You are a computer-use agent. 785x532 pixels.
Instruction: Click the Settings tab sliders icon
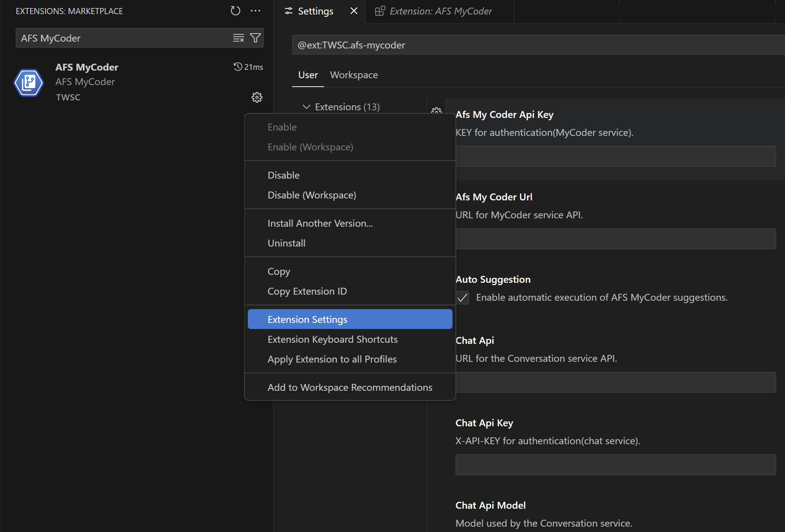(x=288, y=11)
